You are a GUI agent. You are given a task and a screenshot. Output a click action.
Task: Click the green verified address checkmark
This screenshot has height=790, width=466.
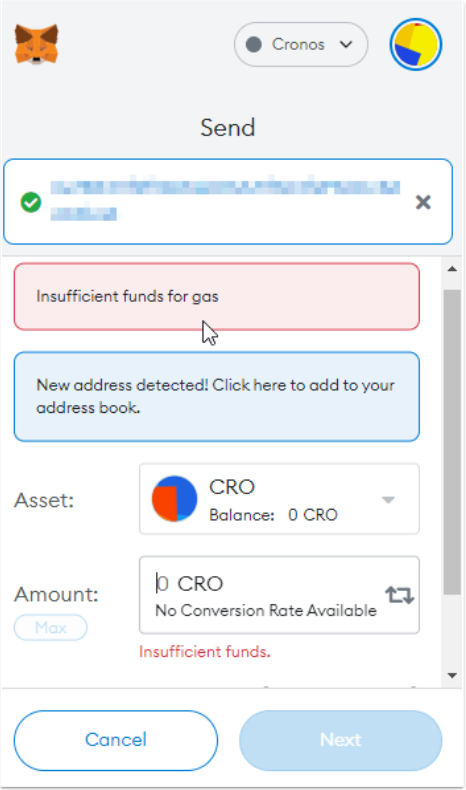pyautogui.click(x=31, y=203)
